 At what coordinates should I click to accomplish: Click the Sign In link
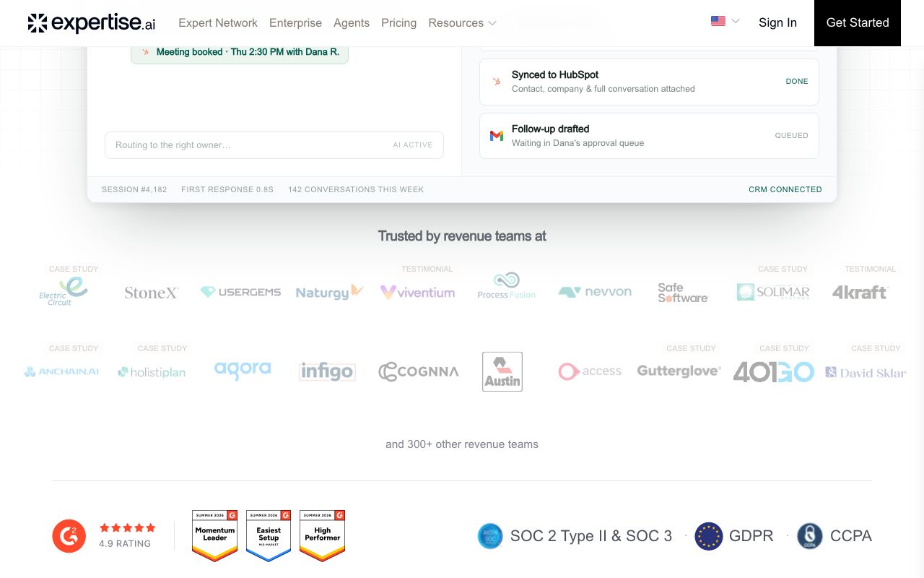pyautogui.click(x=777, y=23)
